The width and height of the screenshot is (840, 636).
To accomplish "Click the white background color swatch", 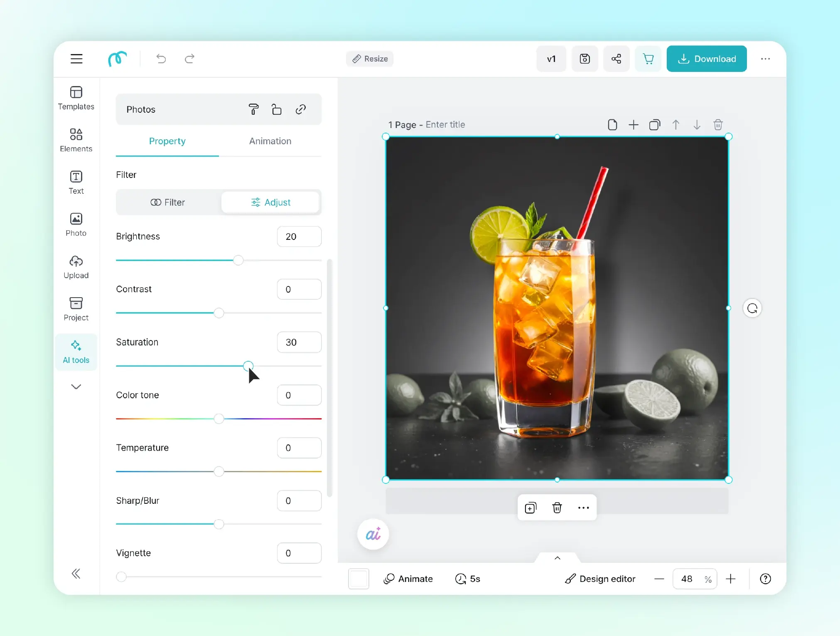I will [x=359, y=579].
